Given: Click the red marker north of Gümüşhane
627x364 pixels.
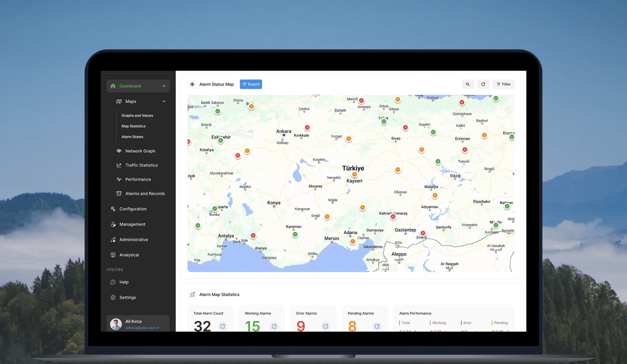Looking at the screenshot, I should pos(462,102).
